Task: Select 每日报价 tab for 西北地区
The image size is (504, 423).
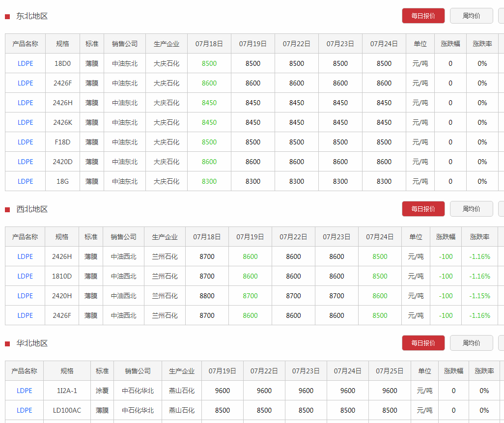Action: click(423, 209)
